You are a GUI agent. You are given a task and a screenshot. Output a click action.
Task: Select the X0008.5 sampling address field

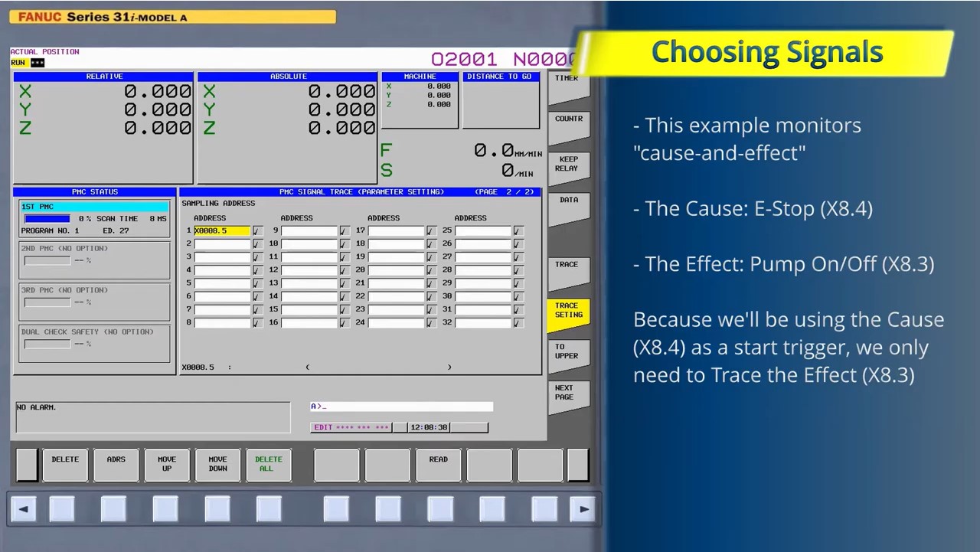click(220, 230)
